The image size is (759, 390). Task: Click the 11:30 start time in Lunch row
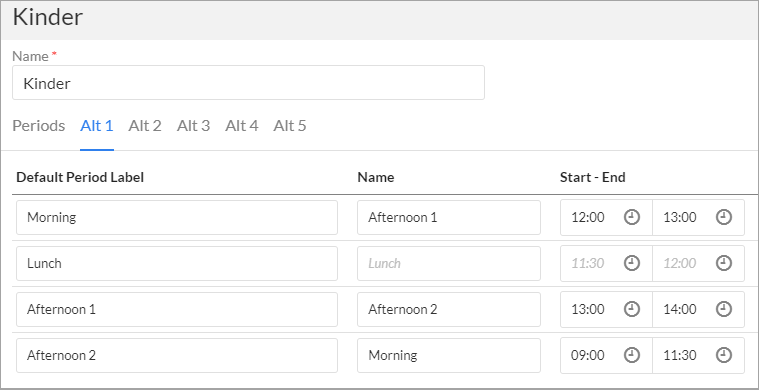(588, 263)
